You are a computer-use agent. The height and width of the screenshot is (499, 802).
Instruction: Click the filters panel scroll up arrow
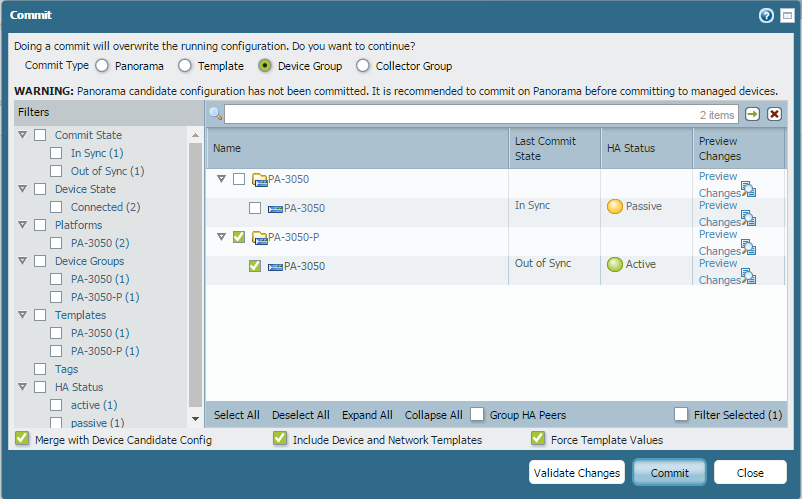[195, 135]
